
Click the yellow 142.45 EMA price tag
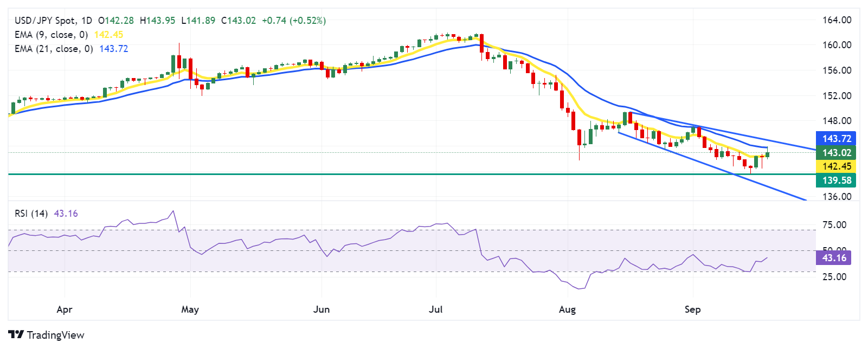click(x=836, y=166)
